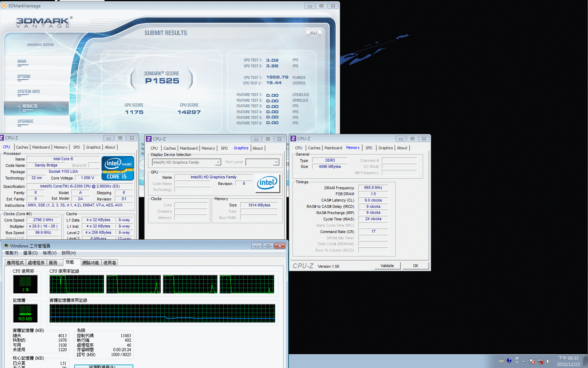Screen dimensions: 588x368
Task: Close the Task Manager window
Action: [x=280, y=246]
